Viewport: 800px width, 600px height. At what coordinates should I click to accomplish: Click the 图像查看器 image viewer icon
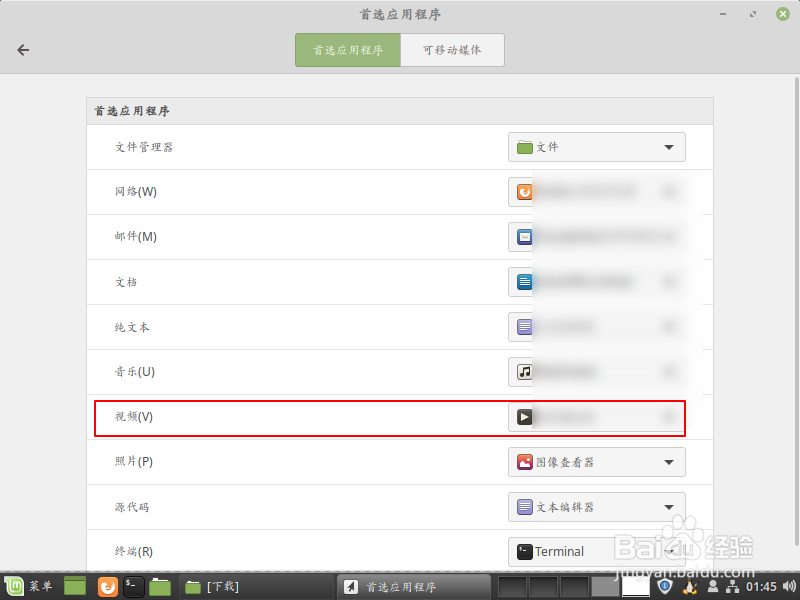pos(525,462)
